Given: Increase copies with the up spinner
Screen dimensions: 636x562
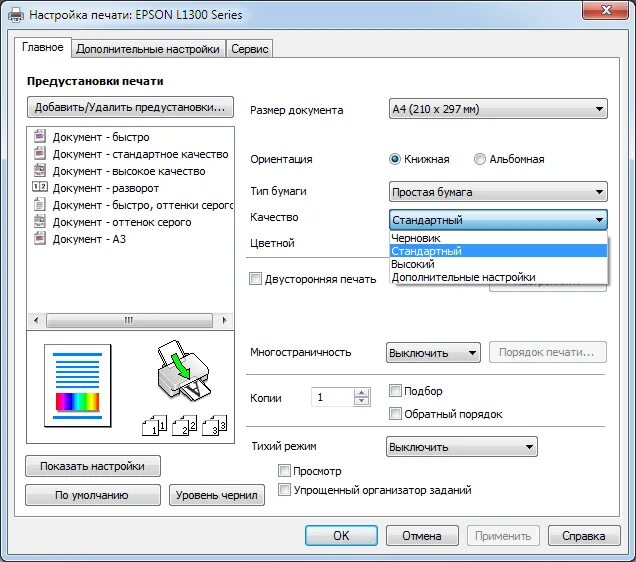Looking at the screenshot, I should (361, 393).
